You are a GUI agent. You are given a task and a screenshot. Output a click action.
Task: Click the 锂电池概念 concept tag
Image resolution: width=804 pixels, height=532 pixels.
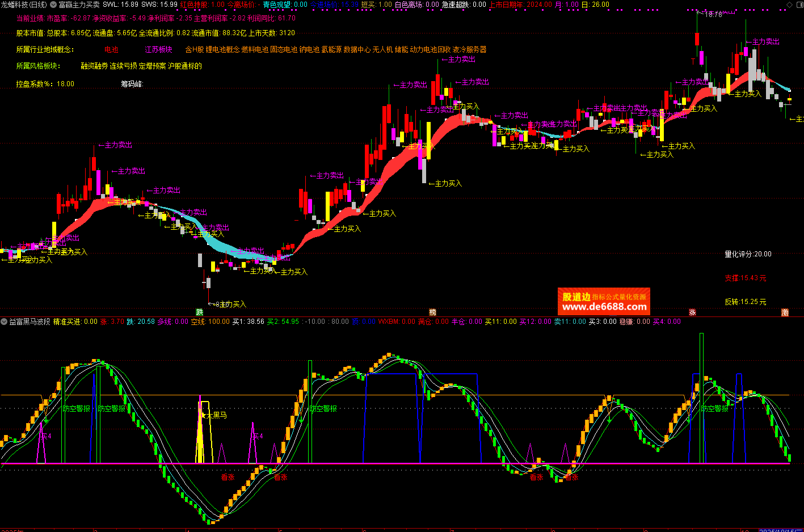[x=222, y=50]
